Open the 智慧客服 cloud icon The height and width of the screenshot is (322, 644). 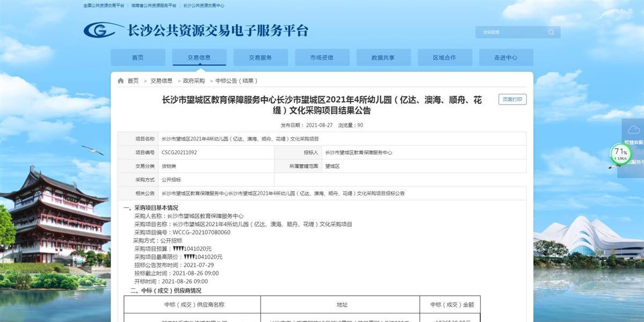coord(633,129)
